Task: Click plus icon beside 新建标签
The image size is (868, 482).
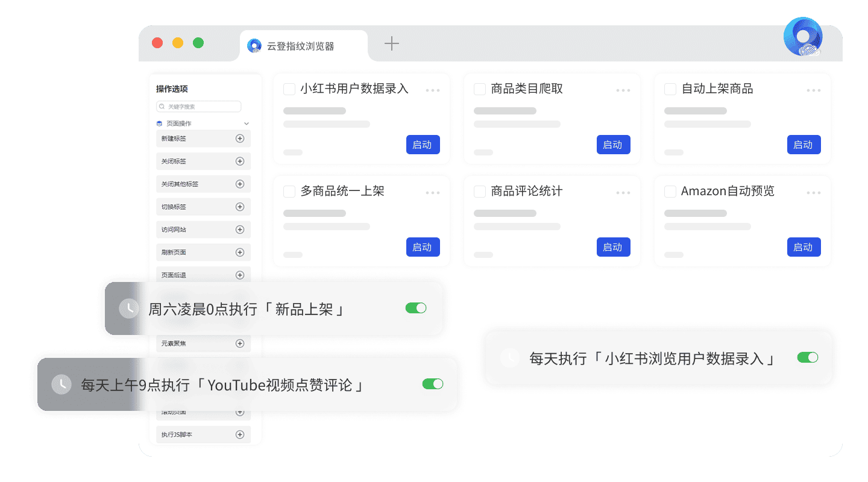Action: [x=239, y=139]
